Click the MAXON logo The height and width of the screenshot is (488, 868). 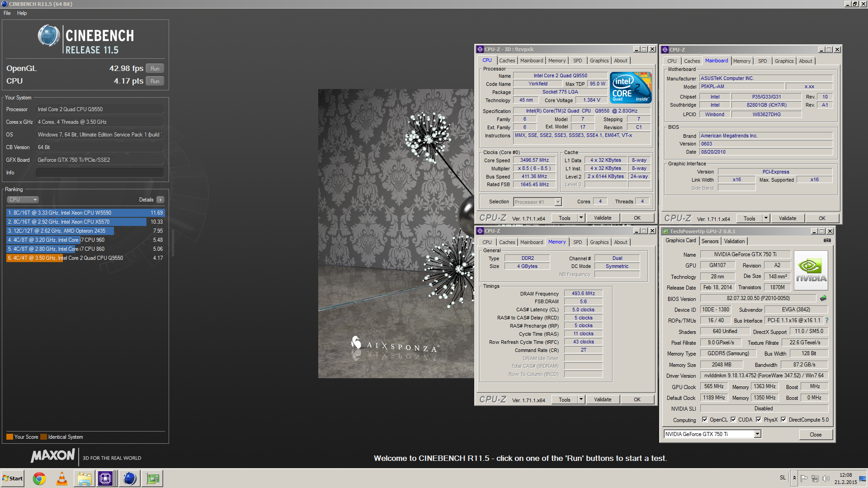click(x=52, y=455)
